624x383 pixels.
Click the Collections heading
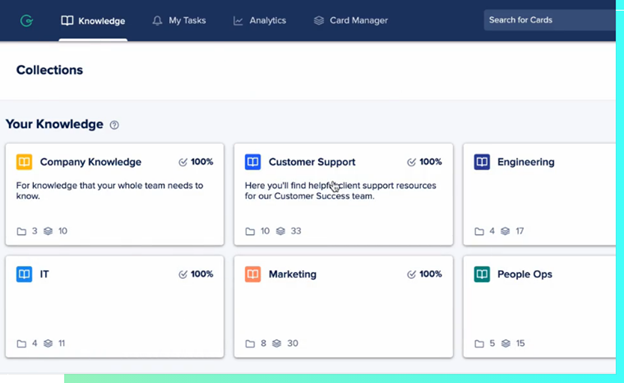(x=50, y=70)
